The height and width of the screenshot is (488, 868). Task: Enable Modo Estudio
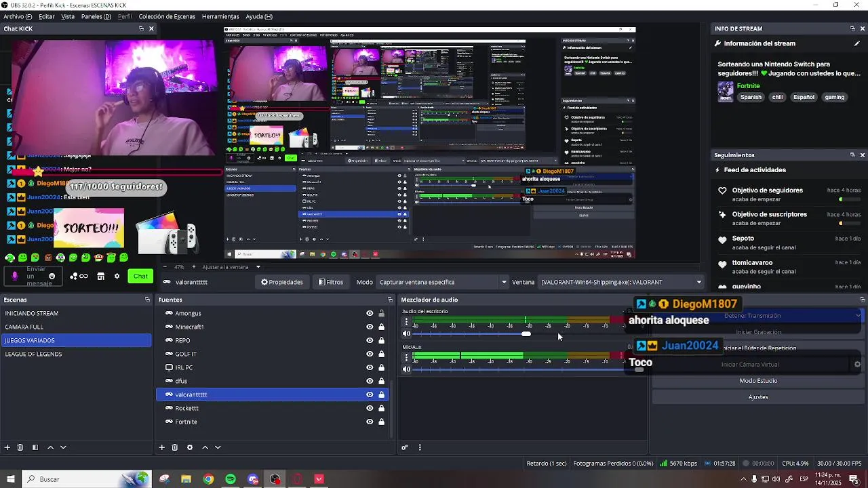coord(758,381)
